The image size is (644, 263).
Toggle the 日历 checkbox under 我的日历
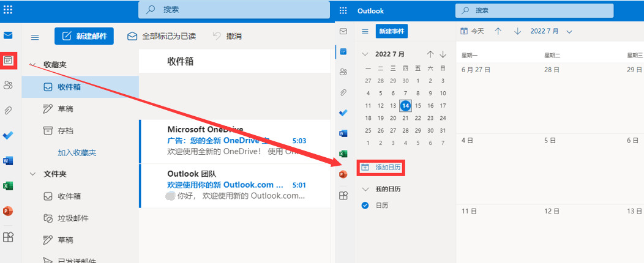pyautogui.click(x=365, y=206)
